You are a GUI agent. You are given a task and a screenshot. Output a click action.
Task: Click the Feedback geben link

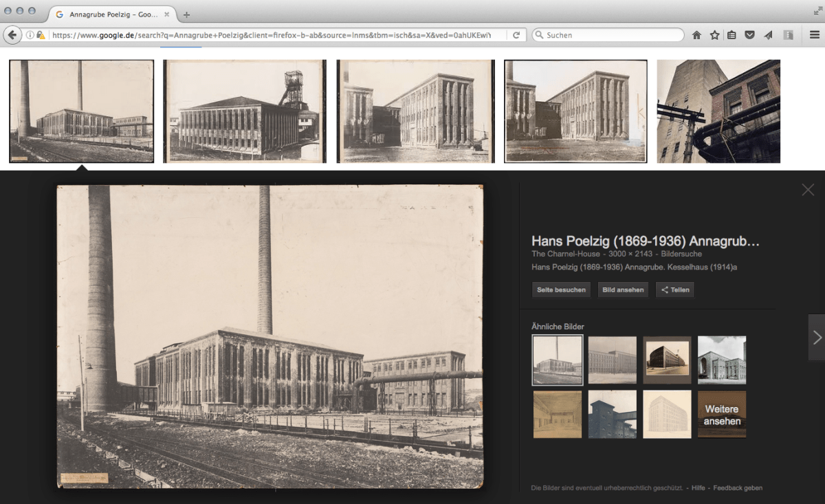[738, 488]
